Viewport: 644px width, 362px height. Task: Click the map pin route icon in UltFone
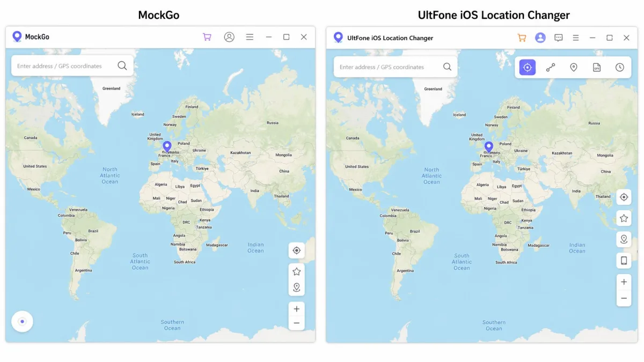coord(624,239)
